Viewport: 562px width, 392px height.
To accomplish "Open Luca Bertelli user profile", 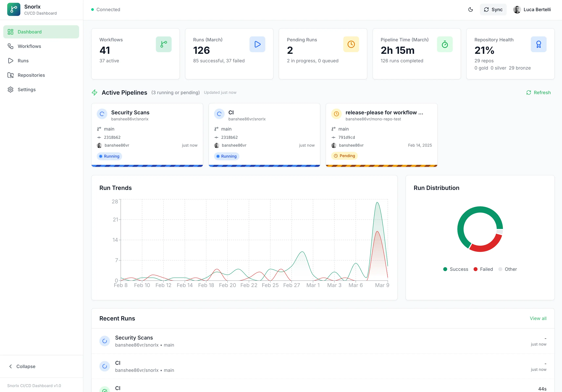I will 532,10.
